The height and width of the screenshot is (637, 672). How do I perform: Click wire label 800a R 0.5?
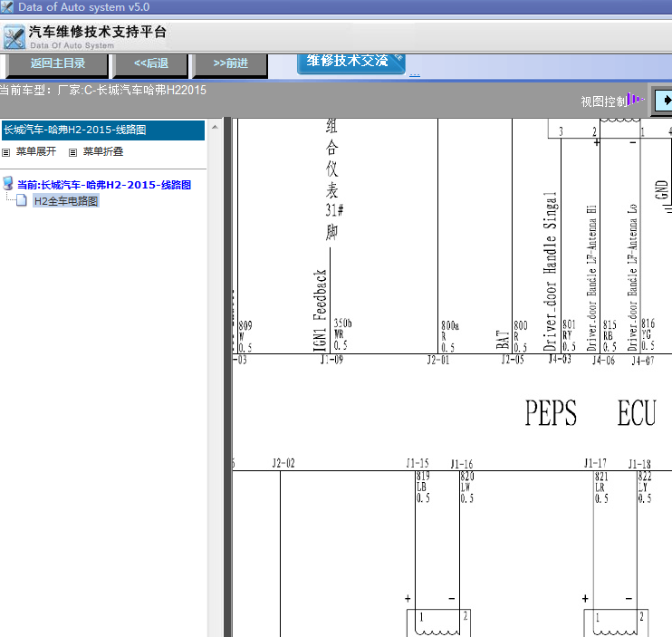coord(450,336)
